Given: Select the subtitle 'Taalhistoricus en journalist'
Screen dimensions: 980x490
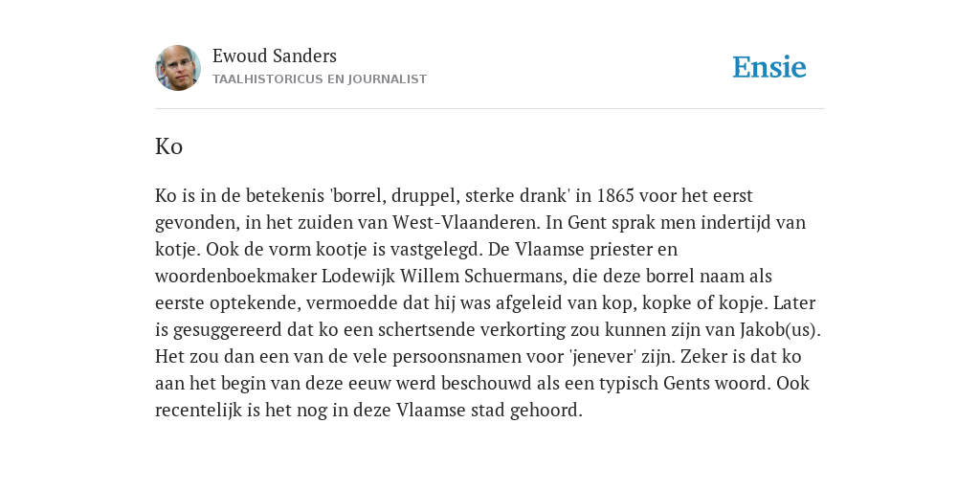Looking at the screenshot, I should click(x=320, y=79).
